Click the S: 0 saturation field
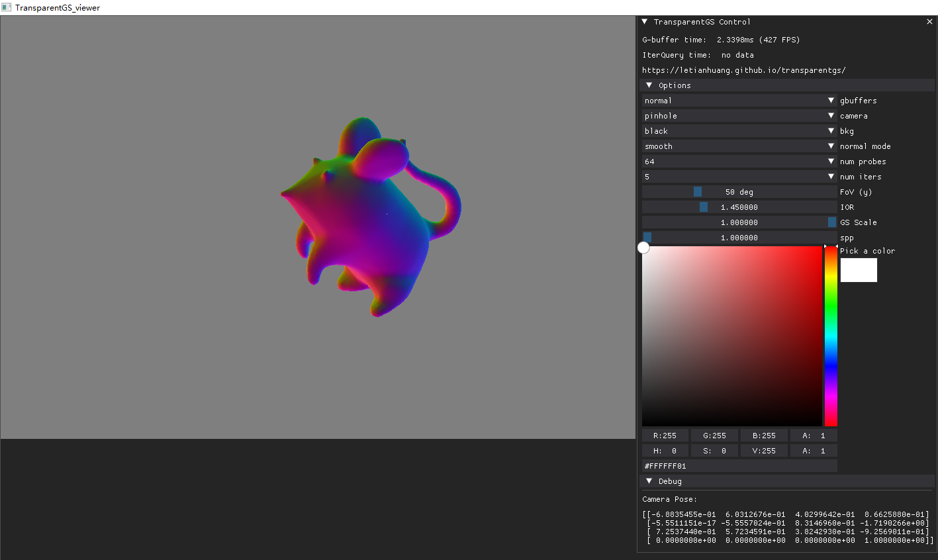The image size is (938, 560). click(714, 451)
